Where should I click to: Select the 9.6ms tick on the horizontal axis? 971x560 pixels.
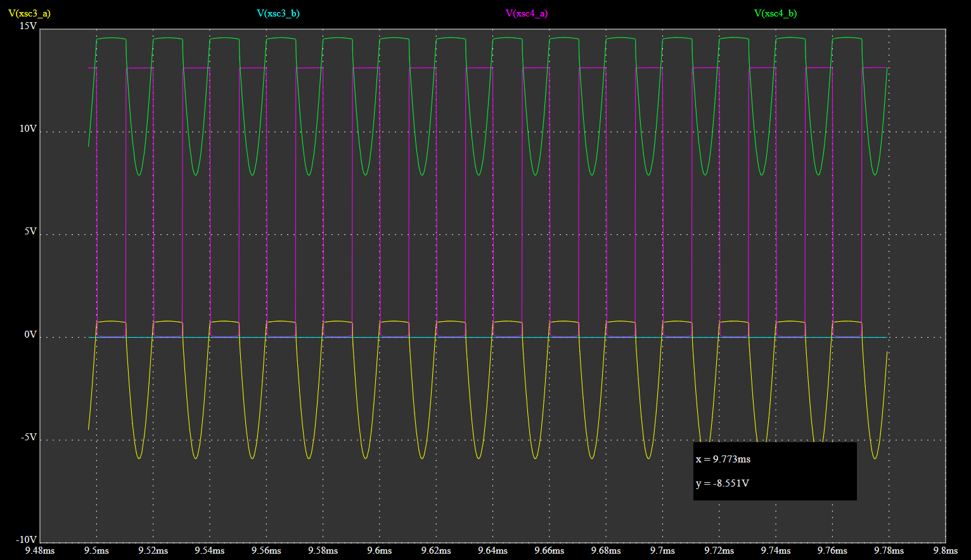point(378,550)
